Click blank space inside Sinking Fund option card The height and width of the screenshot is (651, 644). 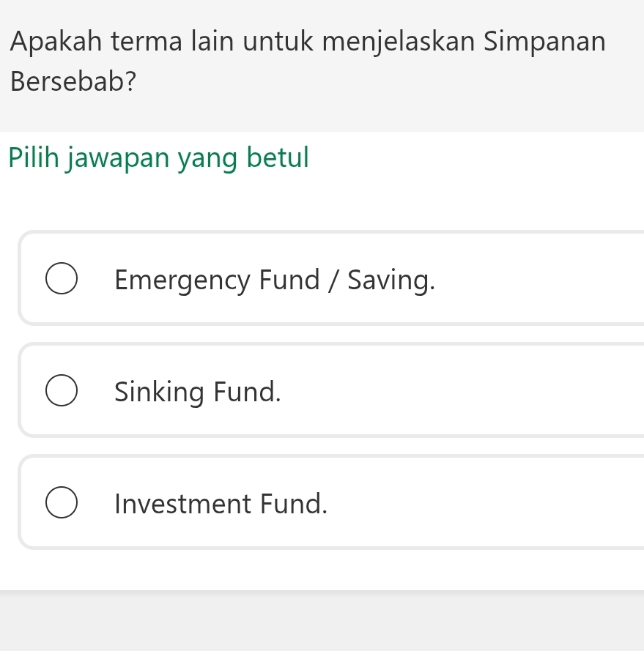(x=469, y=392)
